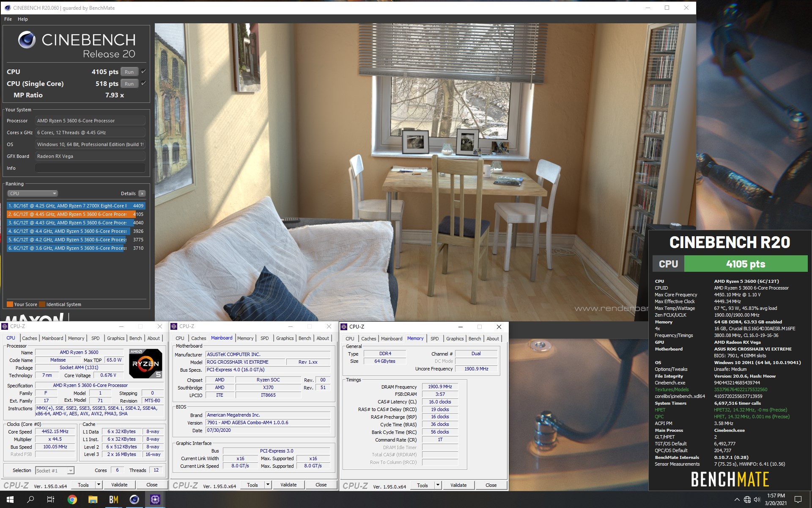Open taskbar search
The width and height of the screenshot is (812, 508).
click(x=30, y=500)
